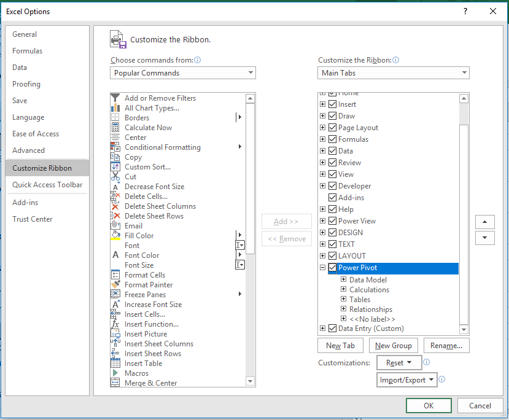Viewport: 509px width, 420px height.
Task: Click the All Chart Types icon
Action: 115,107
